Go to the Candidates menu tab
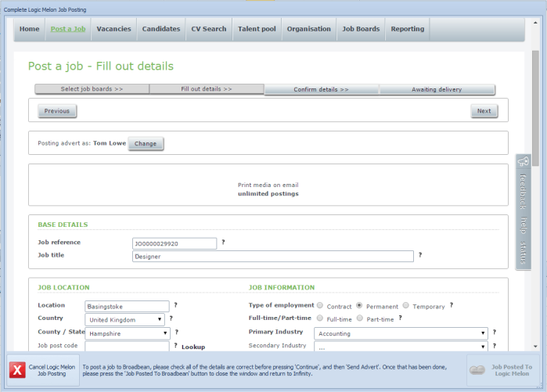Viewport: 547px width, 392px height. click(160, 29)
